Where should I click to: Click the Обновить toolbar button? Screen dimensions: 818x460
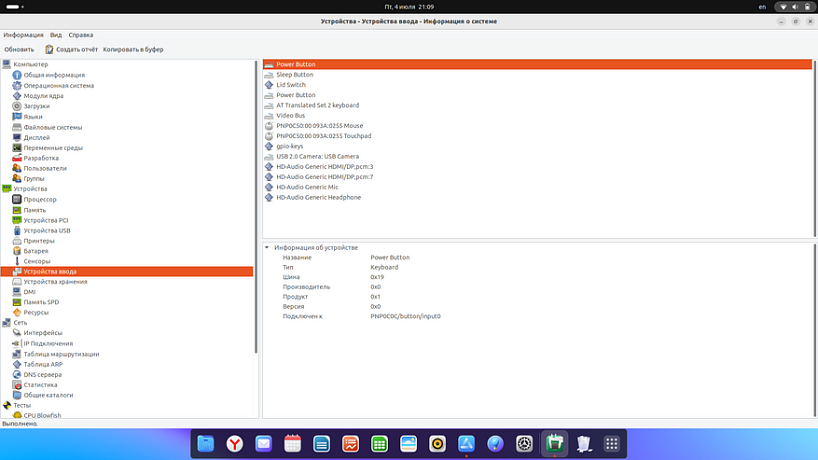[x=19, y=49]
